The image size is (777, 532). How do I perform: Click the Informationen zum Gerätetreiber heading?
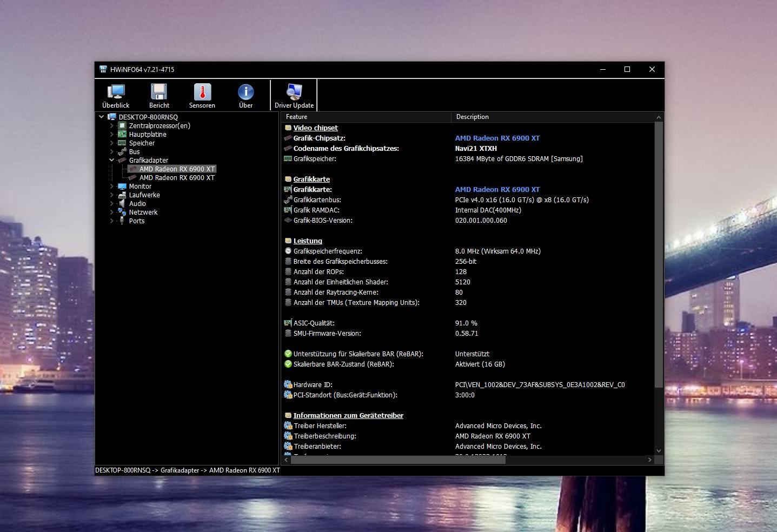pos(348,415)
